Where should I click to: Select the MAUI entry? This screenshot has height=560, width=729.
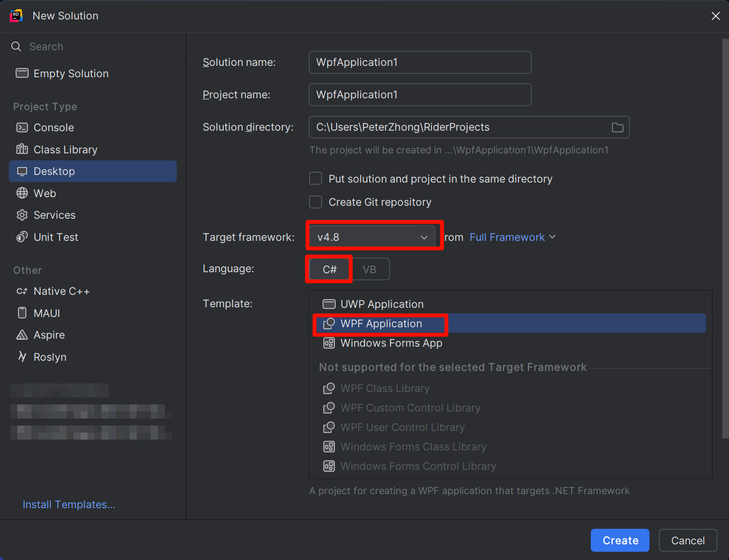93,313
